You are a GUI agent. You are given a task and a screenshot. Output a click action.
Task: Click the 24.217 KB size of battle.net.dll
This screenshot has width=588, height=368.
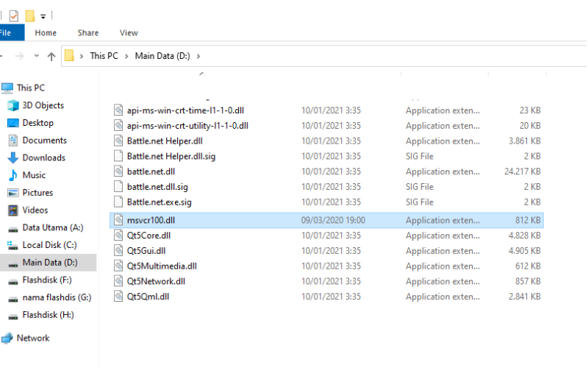click(x=523, y=171)
